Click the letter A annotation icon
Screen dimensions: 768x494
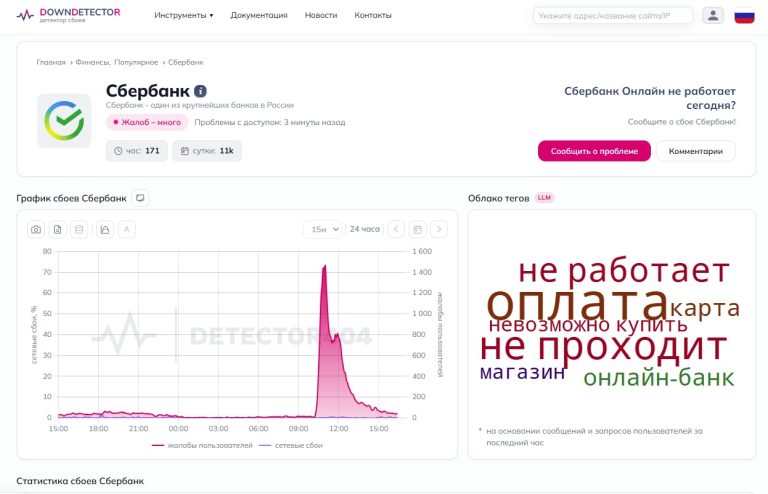tap(126, 229)
